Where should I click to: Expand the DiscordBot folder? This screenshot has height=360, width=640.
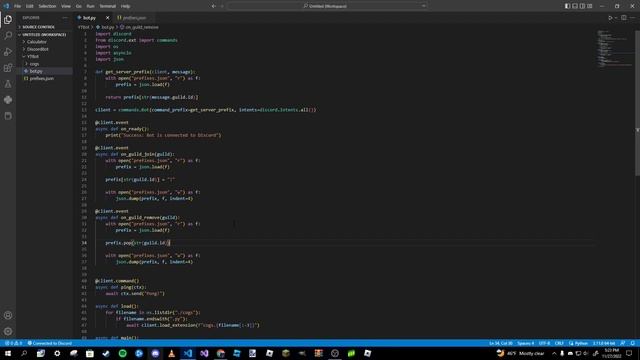44,49
